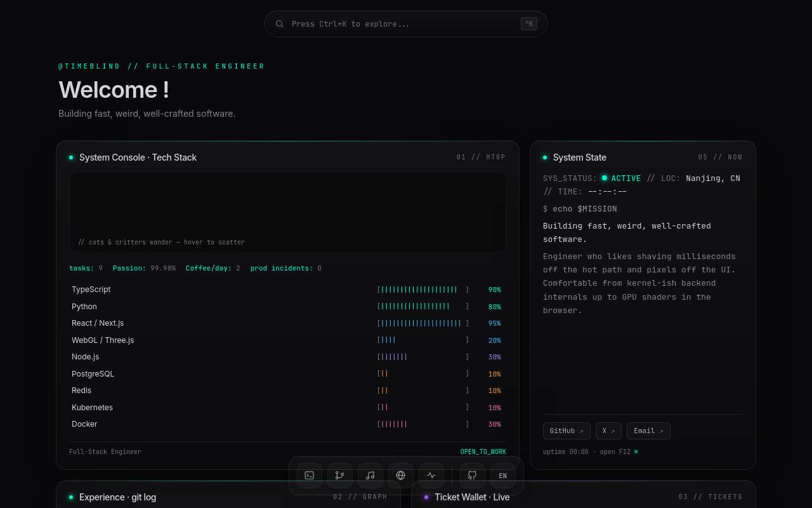The width and height of the screenshot is (812, 508).
Task: Select the Redis skill row
Action: click(287, 391)
